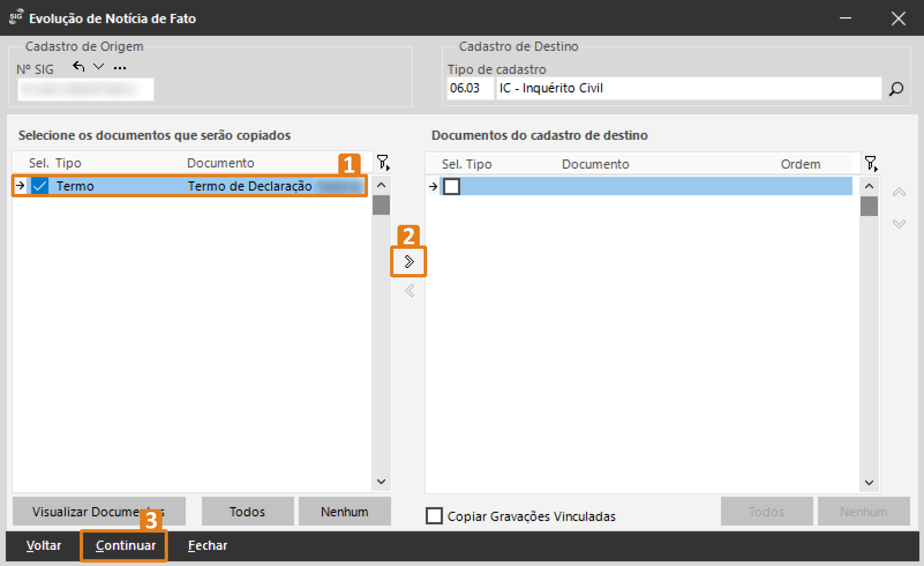Click Voltar in the bottom bar

[x=44, y=545]
